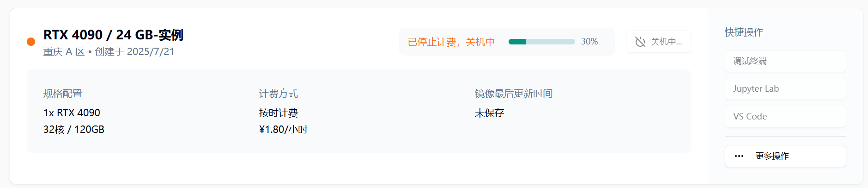Click the power-off icon in 关机中 button
This screenshot has width=868, height=188.
[x=640, y=42]
